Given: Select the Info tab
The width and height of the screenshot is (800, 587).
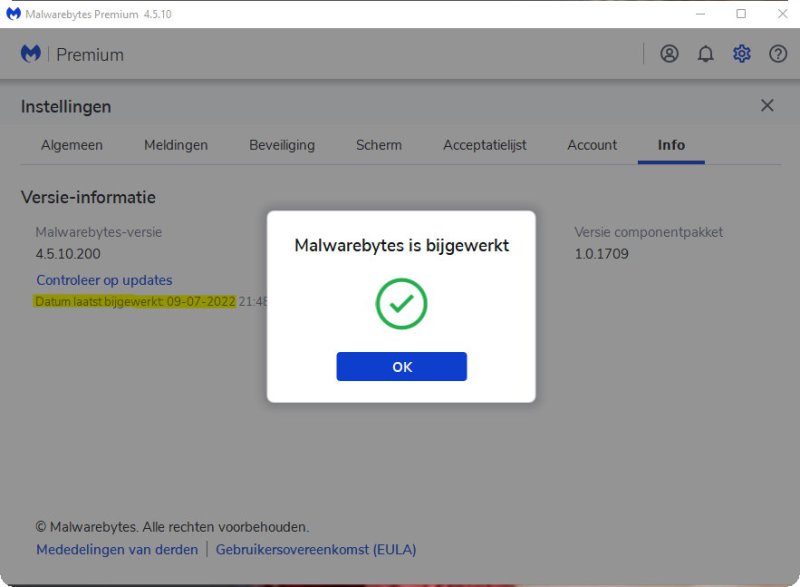Looking at the screenshot, I should point(671,145).
